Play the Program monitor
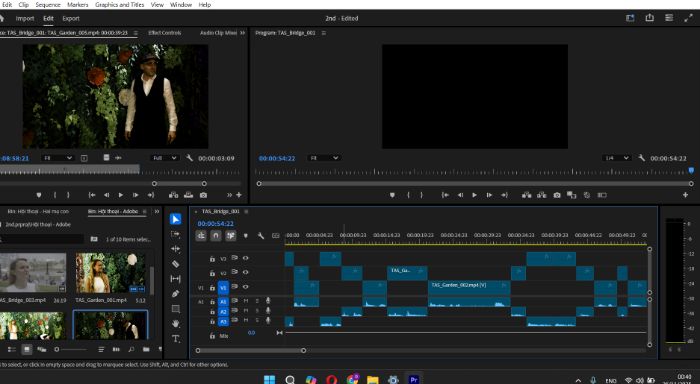 tap(474, 195)
